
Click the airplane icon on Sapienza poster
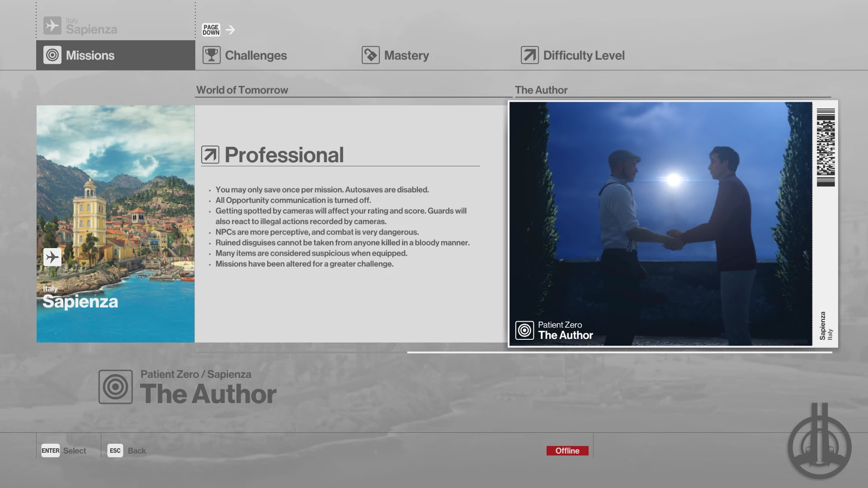point(52,257)
